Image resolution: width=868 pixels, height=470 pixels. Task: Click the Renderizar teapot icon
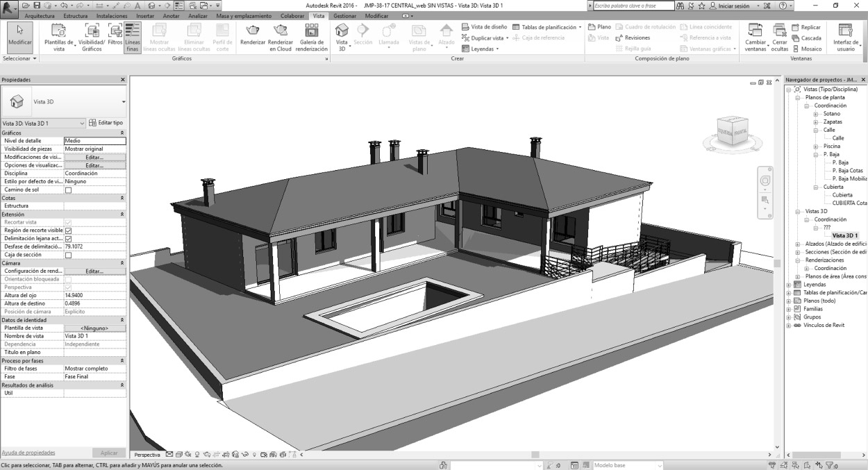click(x=253, y=31)
